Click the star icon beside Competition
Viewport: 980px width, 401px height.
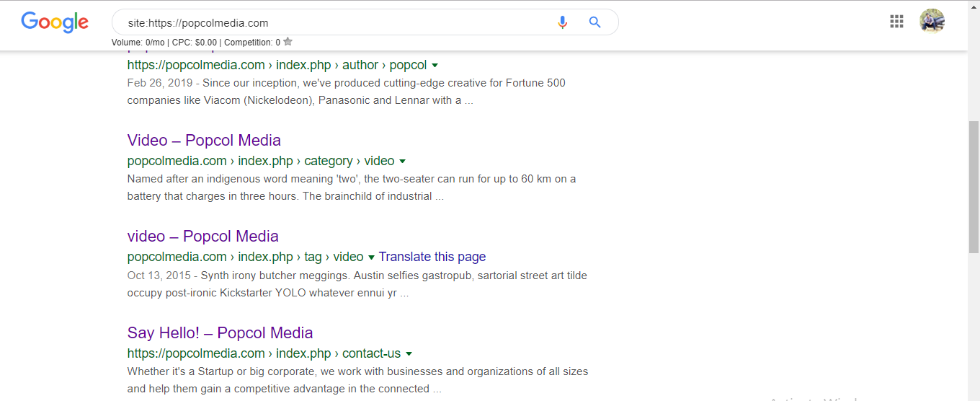(x=288, y=42)
